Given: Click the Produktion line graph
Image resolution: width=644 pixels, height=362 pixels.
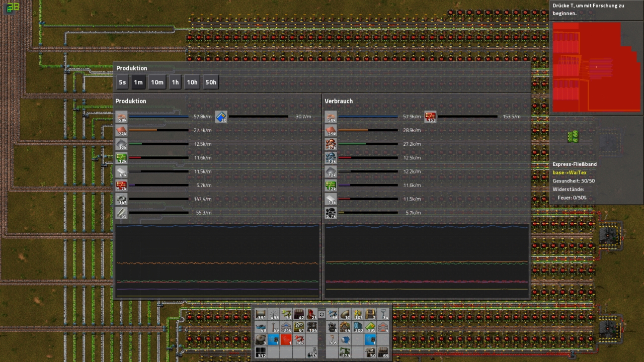Looking at the screenshot, I should (x=217, y=260).
